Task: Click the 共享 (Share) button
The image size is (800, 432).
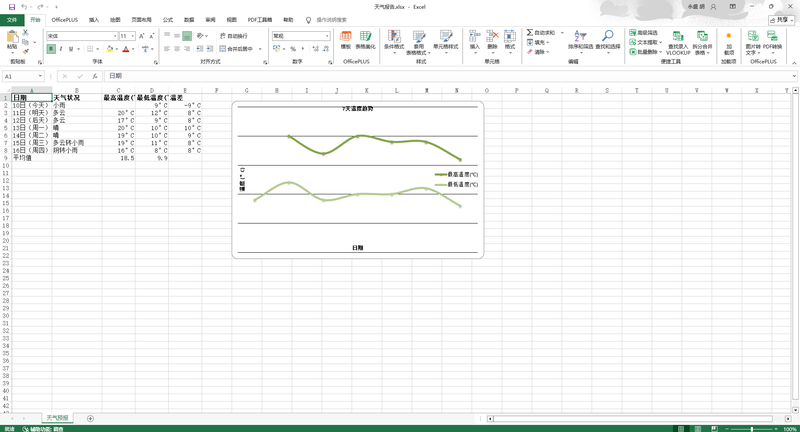Action: (780, 19)
